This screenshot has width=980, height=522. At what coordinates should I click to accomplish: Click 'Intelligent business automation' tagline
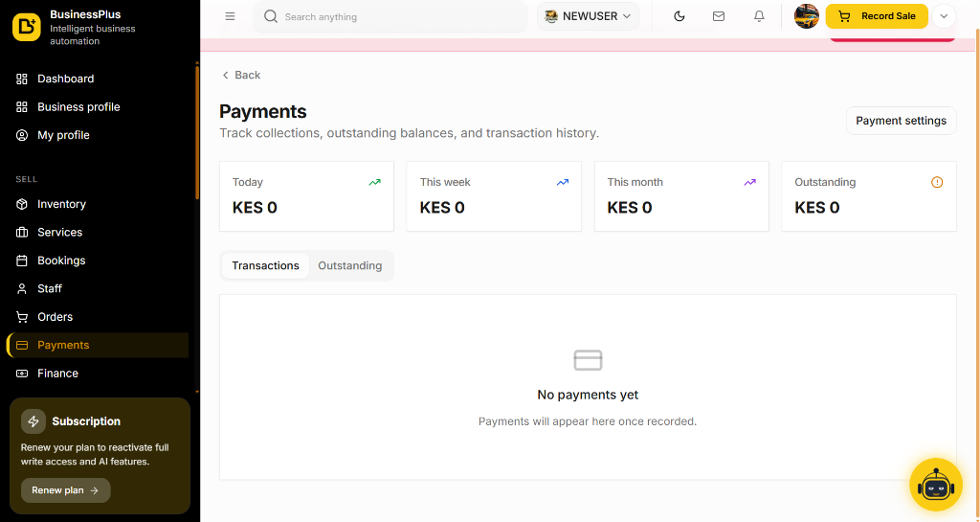tap(93, 35)
